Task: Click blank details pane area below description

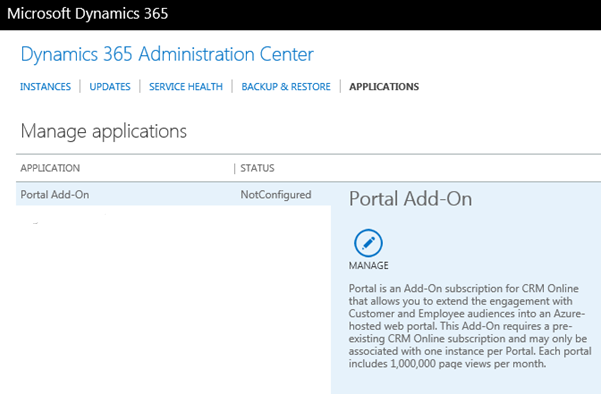Action: tap(466, 382)
